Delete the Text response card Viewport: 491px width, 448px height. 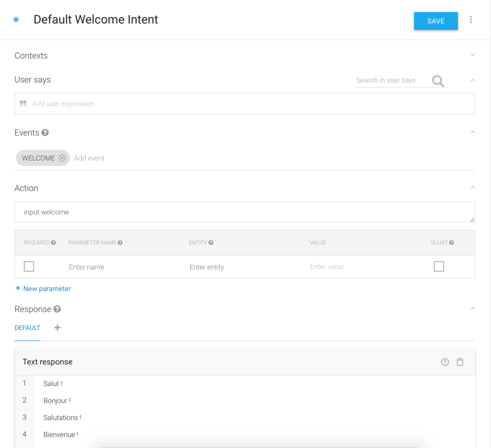(x=460, y=362)
